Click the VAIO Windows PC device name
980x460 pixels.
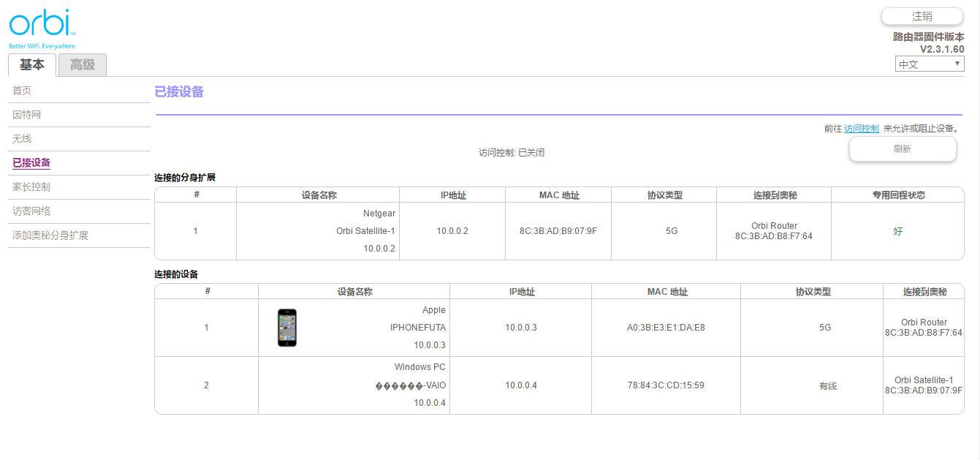coord(409,385)
